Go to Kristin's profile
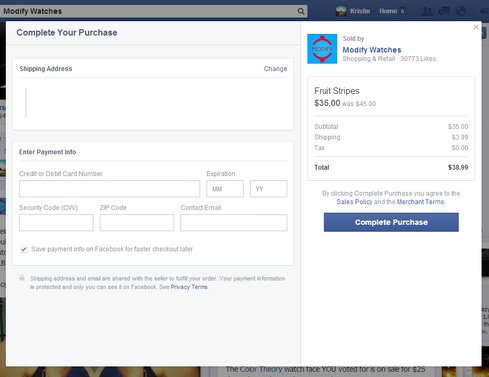Viewport: 489px width, 377px height. 360,11
